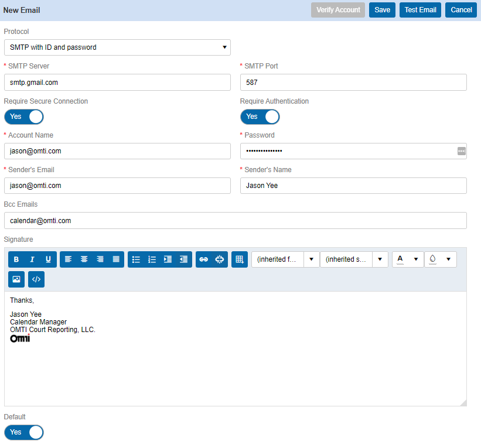Insert an unordered bullet list
Image resolution: width=481 pixels, height=448 pixels.
pyautogui.click(x=136, y=259)
